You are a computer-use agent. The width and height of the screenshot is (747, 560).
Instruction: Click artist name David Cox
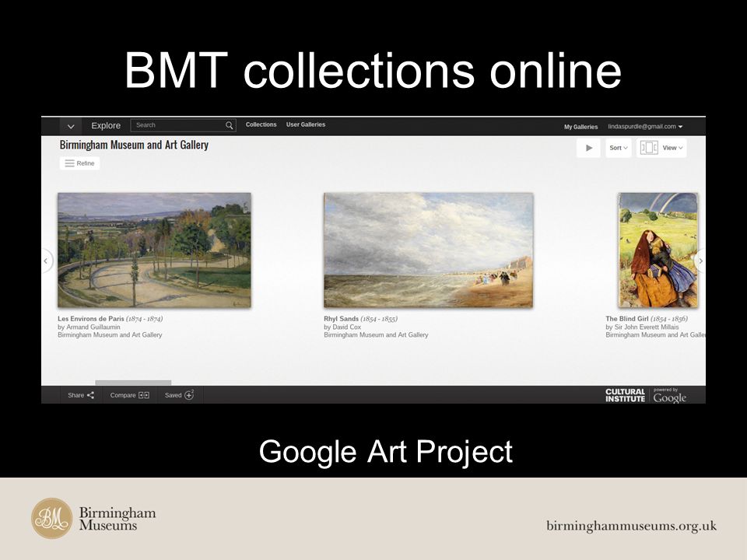click(x=347, y=327)
